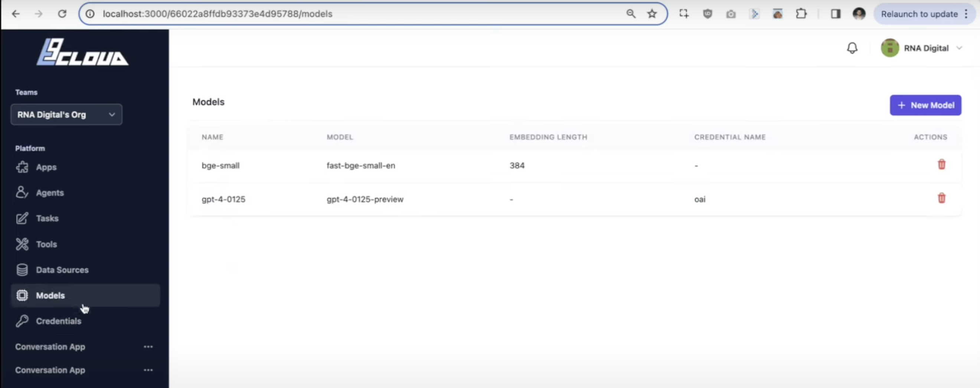Delete the bge-small model
Image resolution: width=980 pixels, height=388 pixels.
tap(941, 165)
